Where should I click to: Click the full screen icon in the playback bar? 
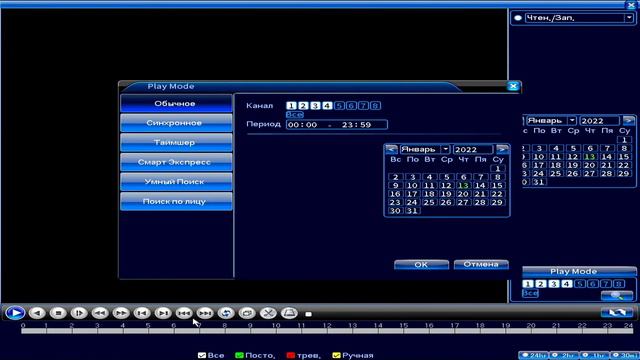[x=247, y=313]
